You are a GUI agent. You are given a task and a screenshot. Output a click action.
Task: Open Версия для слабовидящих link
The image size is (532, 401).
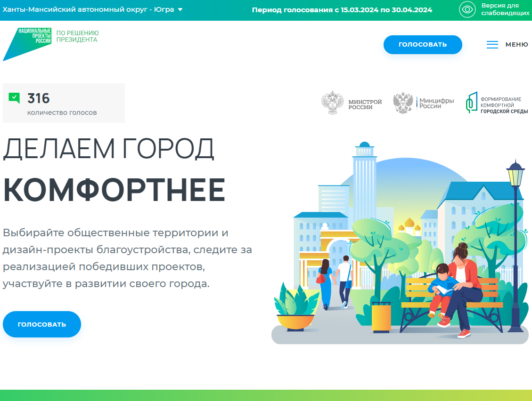pos(505,9)
